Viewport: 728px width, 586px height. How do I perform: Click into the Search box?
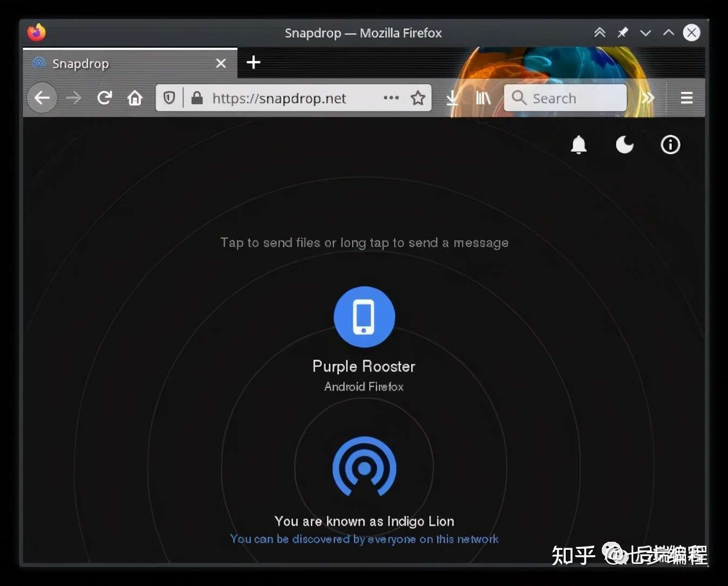coord(565,98)
